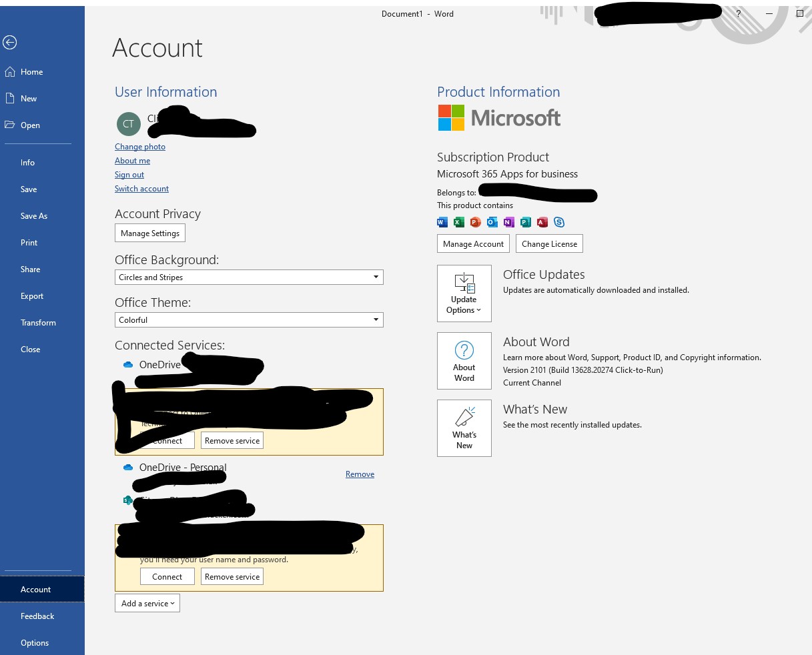Remove the OneDrive - Personal service
The image size is (812, 655).
click(360, 474)
